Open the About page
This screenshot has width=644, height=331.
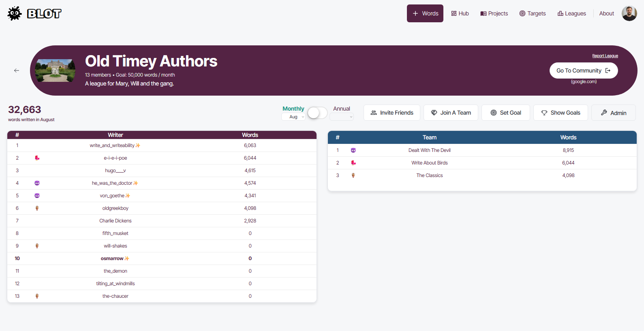(607, 13)
